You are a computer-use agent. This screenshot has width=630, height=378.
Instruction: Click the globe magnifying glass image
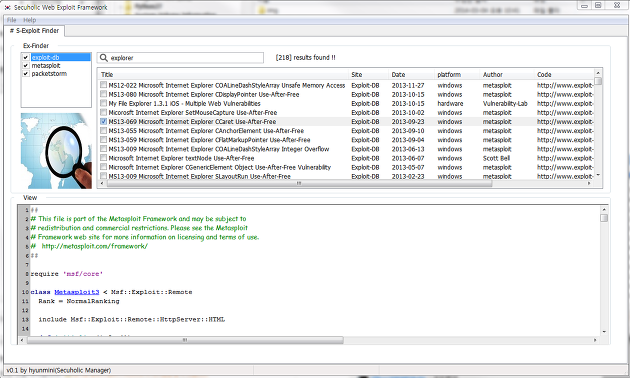click(56, 151)
